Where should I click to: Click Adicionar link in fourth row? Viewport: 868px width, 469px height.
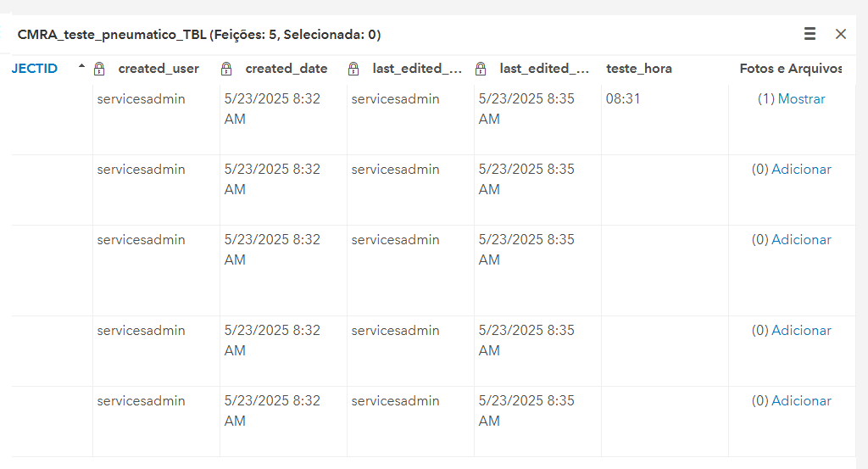tap(801, 330)
